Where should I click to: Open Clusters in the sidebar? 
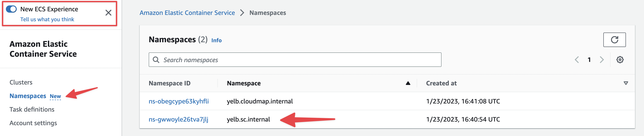point(21,82)
